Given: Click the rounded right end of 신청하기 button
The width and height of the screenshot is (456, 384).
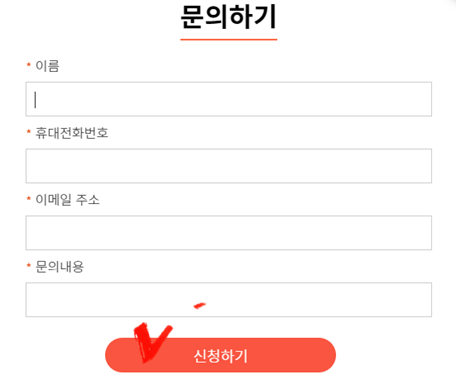Looking at the screenshot, I should 325,355.
